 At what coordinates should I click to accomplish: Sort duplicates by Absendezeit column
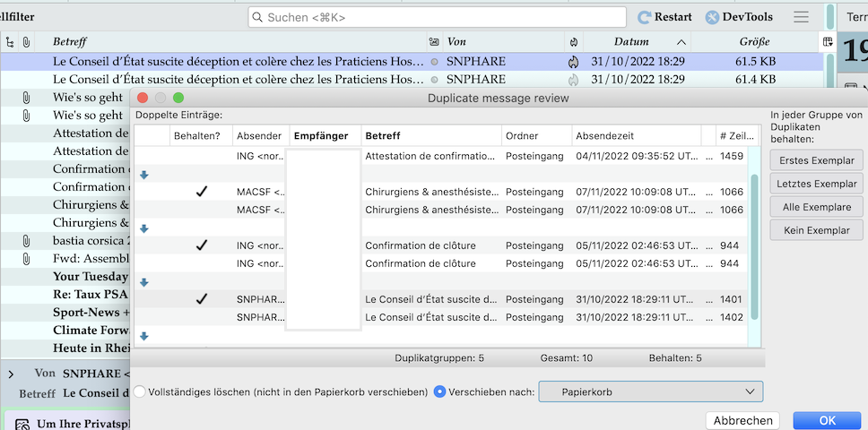point(637,135)
